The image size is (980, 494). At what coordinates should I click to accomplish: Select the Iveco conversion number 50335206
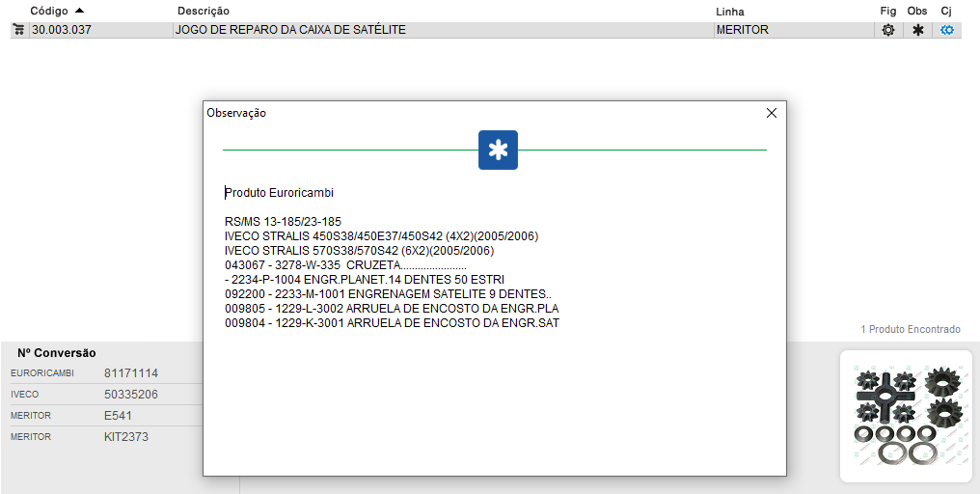(x=131, y=395)
